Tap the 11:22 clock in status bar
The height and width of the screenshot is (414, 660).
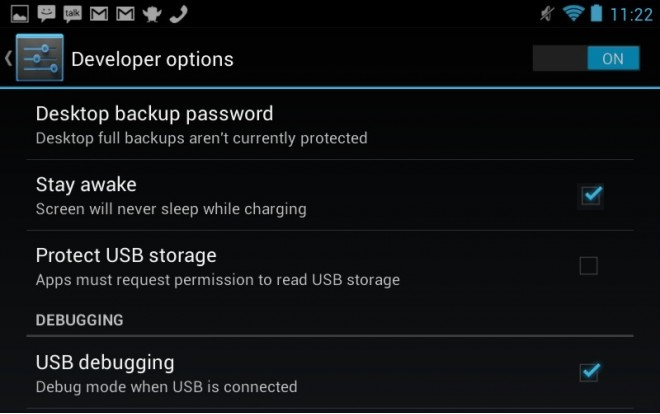pos(631,15)
